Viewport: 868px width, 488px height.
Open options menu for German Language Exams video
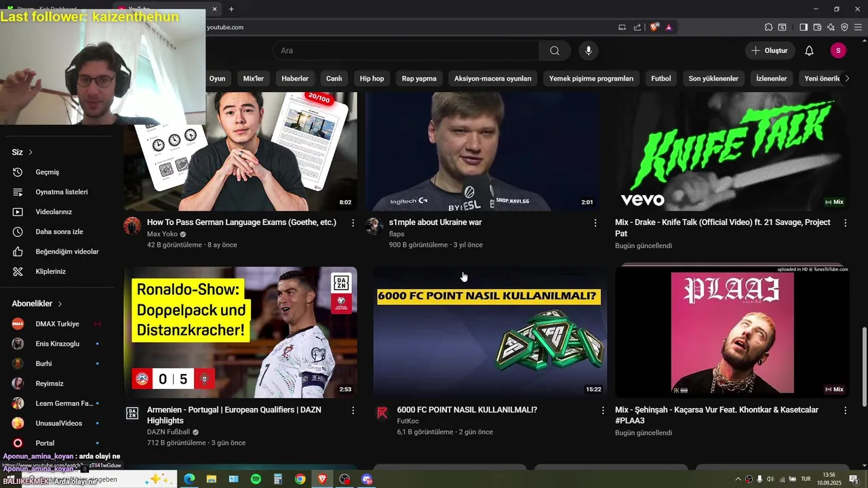pos(353,222)
